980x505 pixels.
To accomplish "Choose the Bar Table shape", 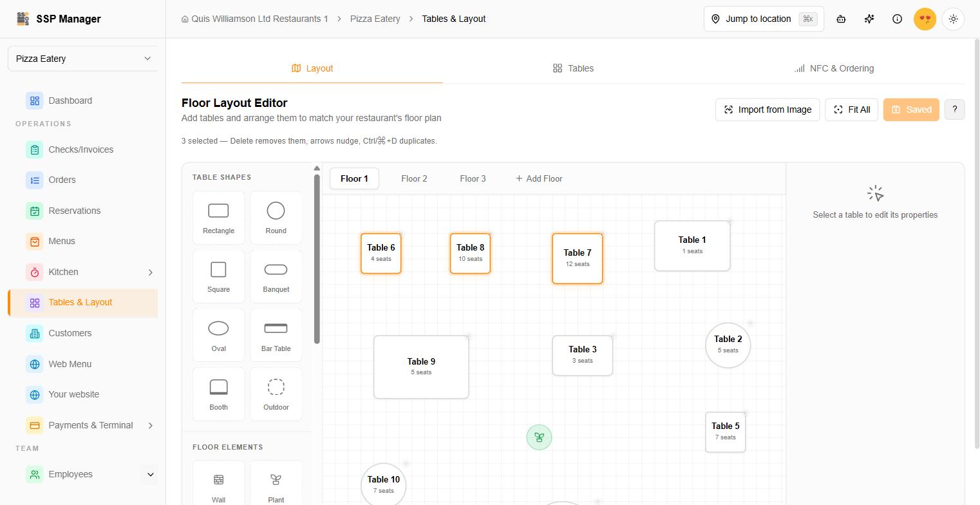I will [276, 336].
